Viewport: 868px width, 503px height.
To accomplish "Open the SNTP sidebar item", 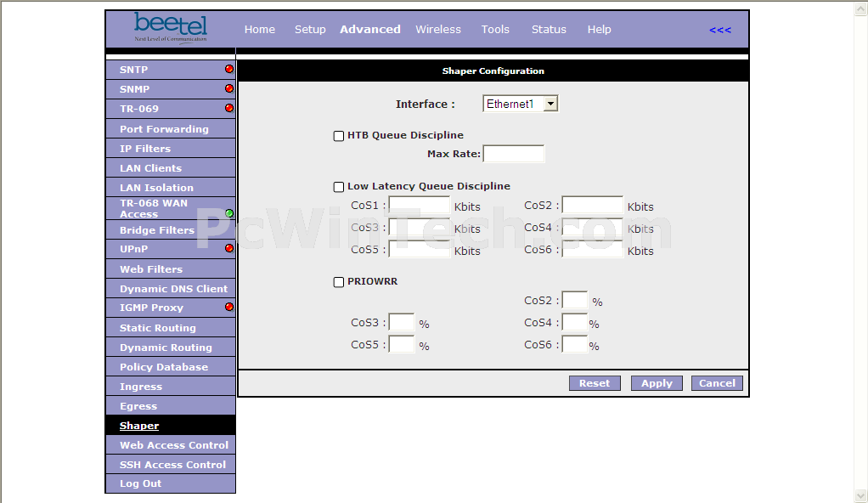I will [x=171, y=70].
